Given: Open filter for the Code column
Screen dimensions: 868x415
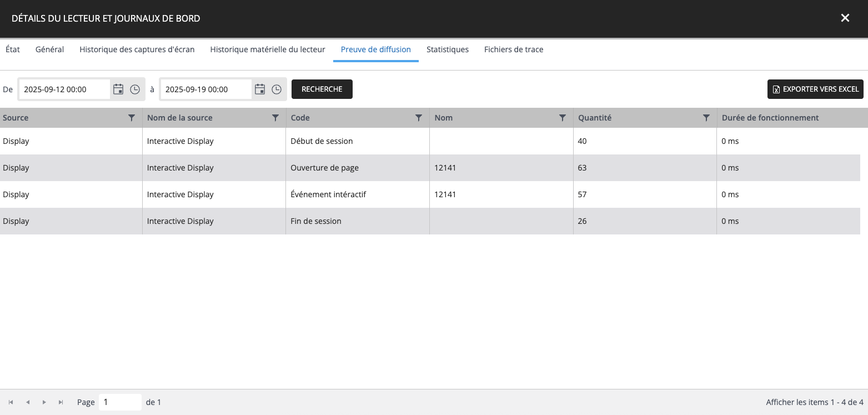Looking at the screenshot, I should click(419, 118).
